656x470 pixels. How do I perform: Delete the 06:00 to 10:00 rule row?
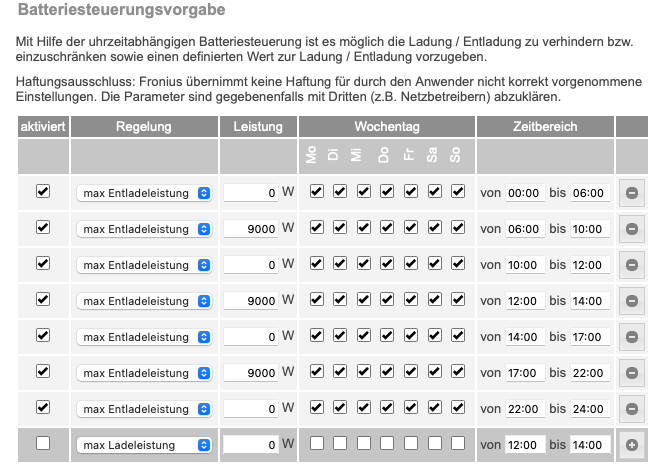tap(631, 229)
